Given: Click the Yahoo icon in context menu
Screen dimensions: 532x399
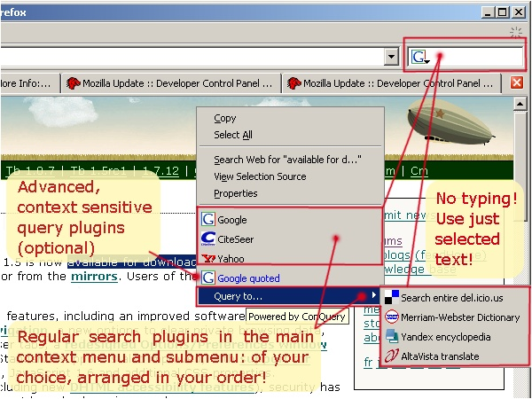Looking at the screenshot, I should [208, 259].
